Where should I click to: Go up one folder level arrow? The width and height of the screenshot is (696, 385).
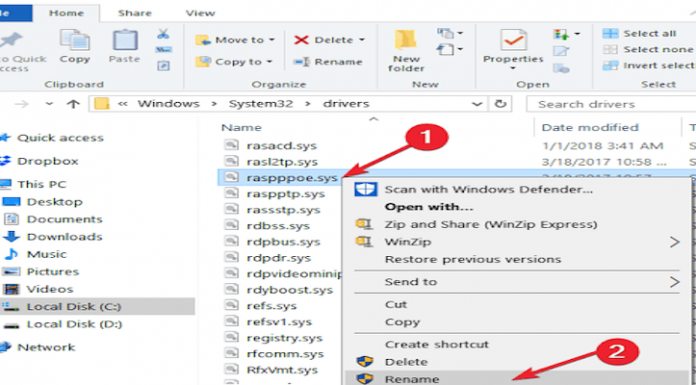tap(73, 104)
